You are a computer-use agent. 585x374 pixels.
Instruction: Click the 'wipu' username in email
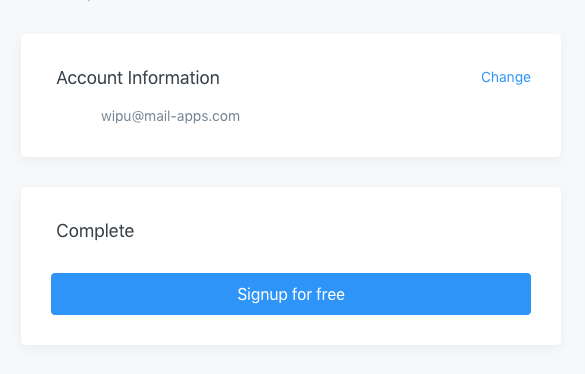point(116,116)
